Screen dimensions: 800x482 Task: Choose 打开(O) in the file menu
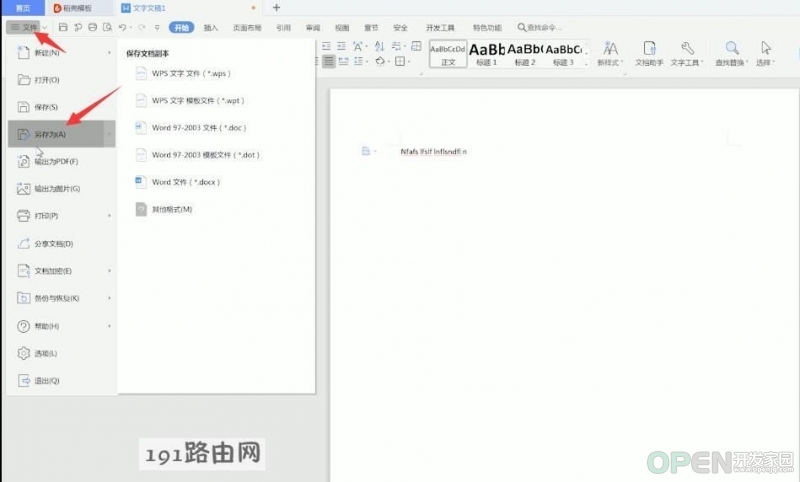pos(61,80)
